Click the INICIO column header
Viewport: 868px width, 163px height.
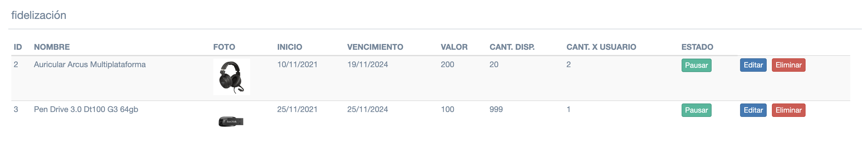(x=290, y=47)
